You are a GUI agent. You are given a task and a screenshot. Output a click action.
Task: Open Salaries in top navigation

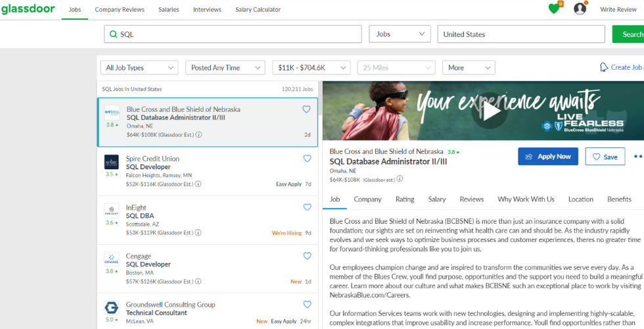[x=168, y=9]
